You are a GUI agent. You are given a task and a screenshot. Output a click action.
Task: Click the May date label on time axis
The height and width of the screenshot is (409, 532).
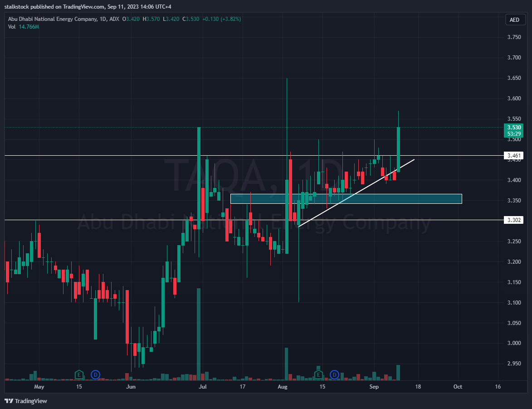tap(39, 387)
